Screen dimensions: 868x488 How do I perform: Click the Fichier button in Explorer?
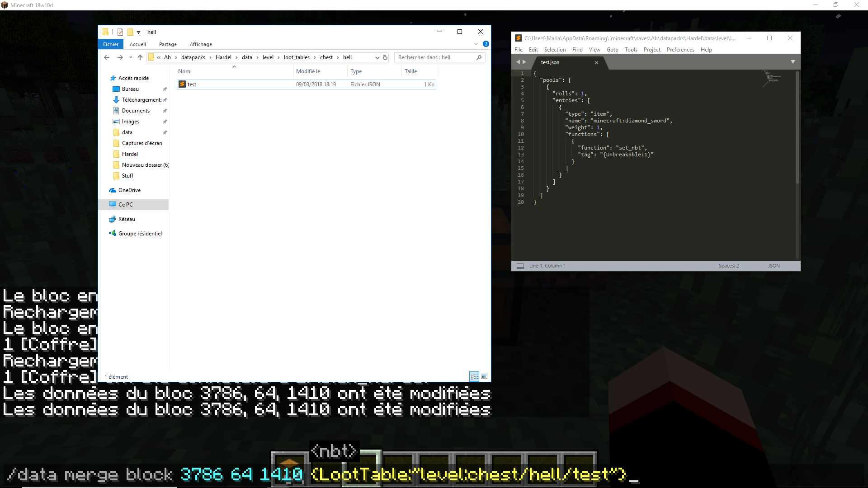(x=111, y=44)
